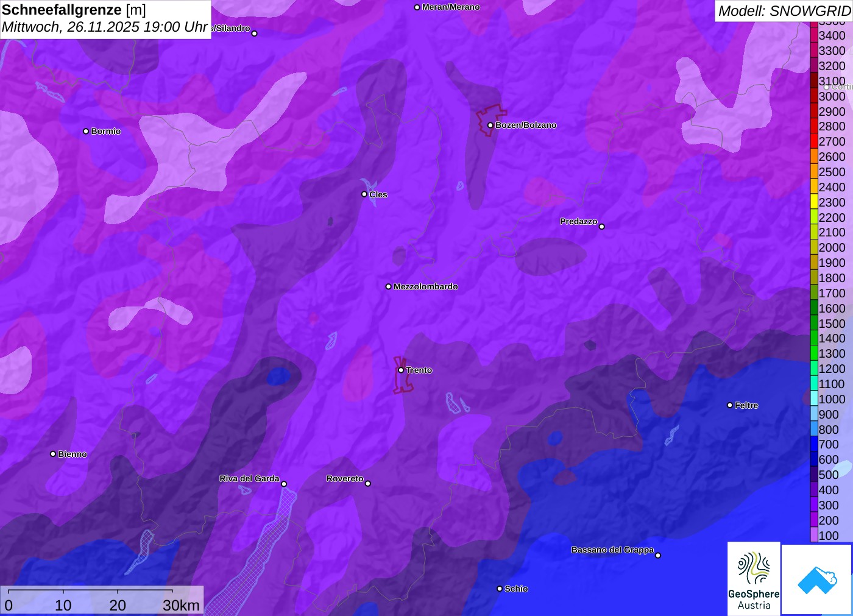Click the legend value '3300'
853x616 pixels.
832,51
